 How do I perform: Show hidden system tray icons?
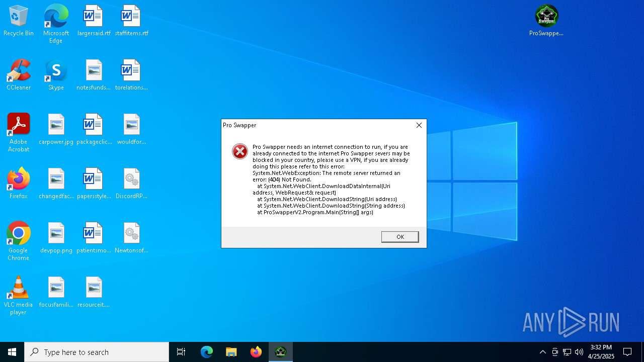pos(542,352)
